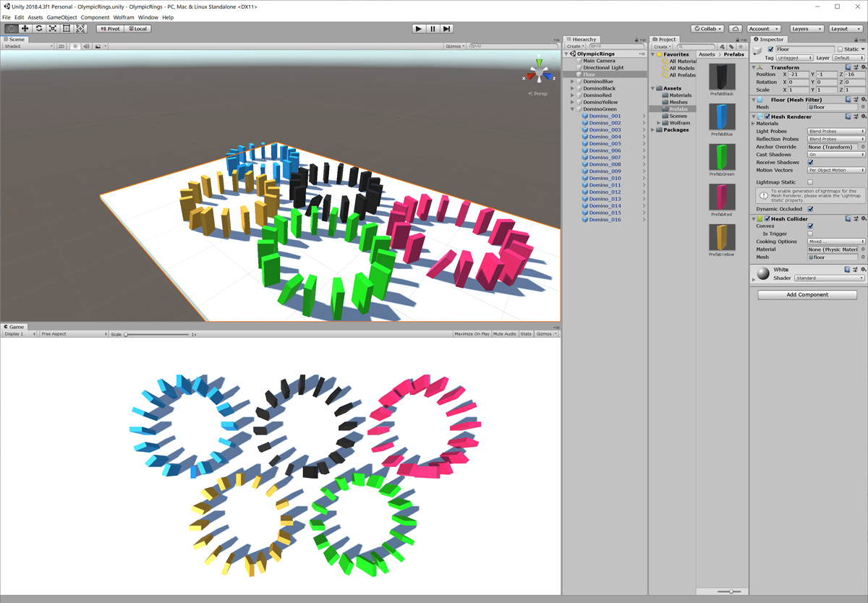
Task: Click Maximize On Play in Game view
Action: pyautogui.click(x=472, y=334)
